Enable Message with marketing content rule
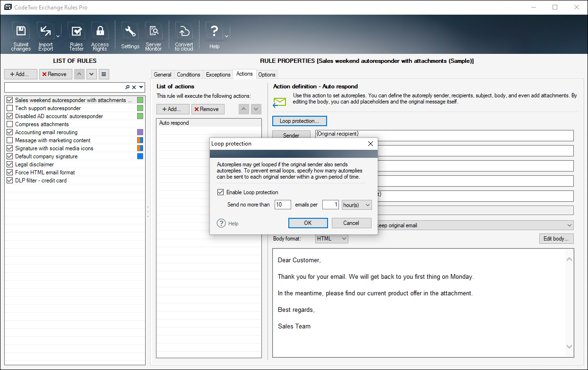Screen dimensions: 588x370 (10, 140)
